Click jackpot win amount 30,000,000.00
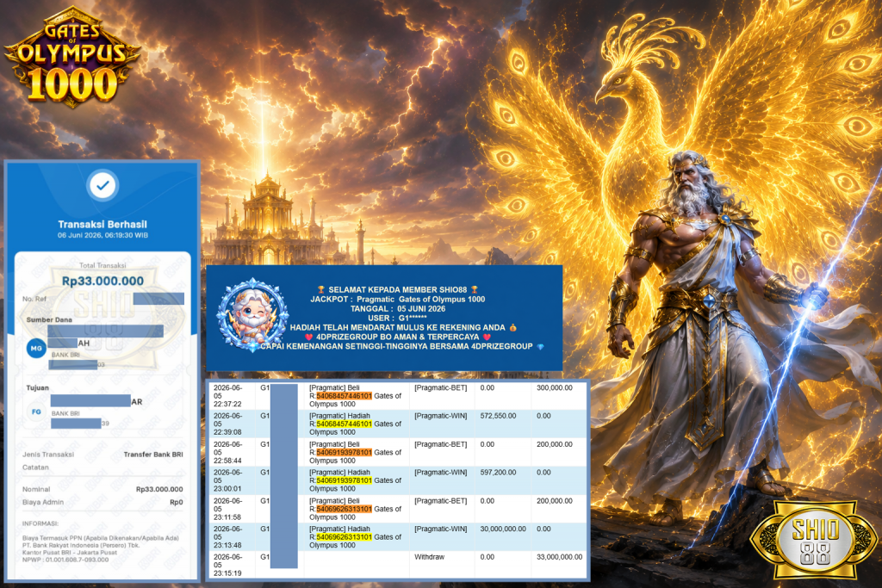The height and width of the screenshot is (588, 882). (503, 529)
